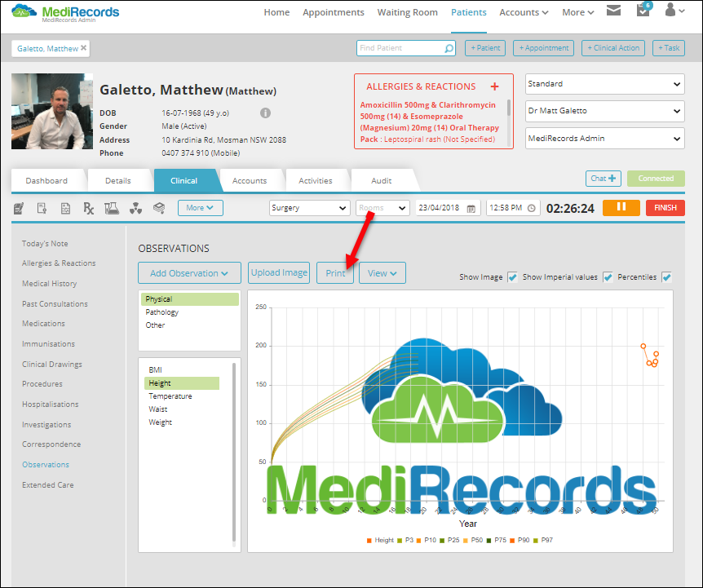
Task: Click the Print button
Action: click(335, 273)
